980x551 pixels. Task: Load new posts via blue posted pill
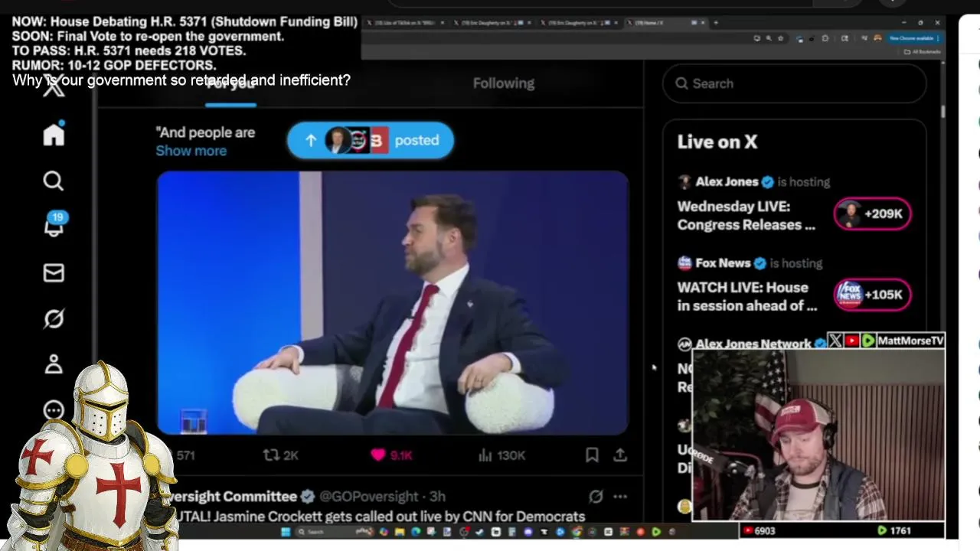click(x=371, y=140)
